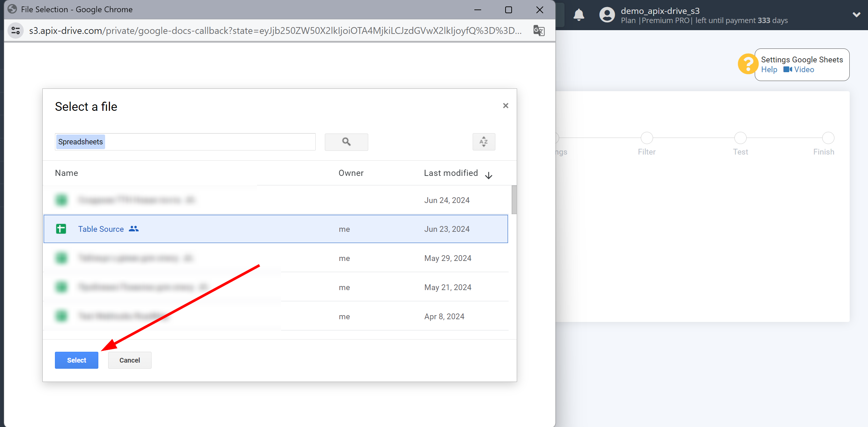This screenshot has height=427, width=868.
Task: Click the Google Sheets spreadsheet icon for Table Source
Action: [x=61, y=228]
